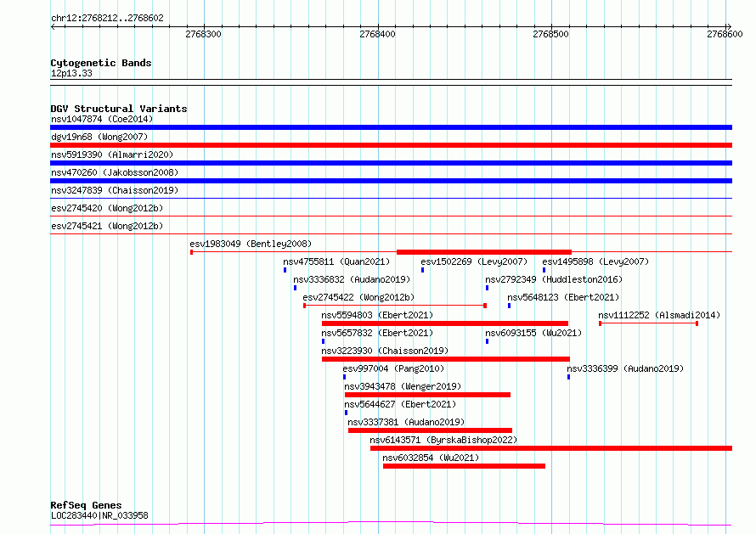Open the nsv470260 (Jakobsson2008) variant label
Image resolution: width=756 pixels, height=534 pixels.
point(115,172)
